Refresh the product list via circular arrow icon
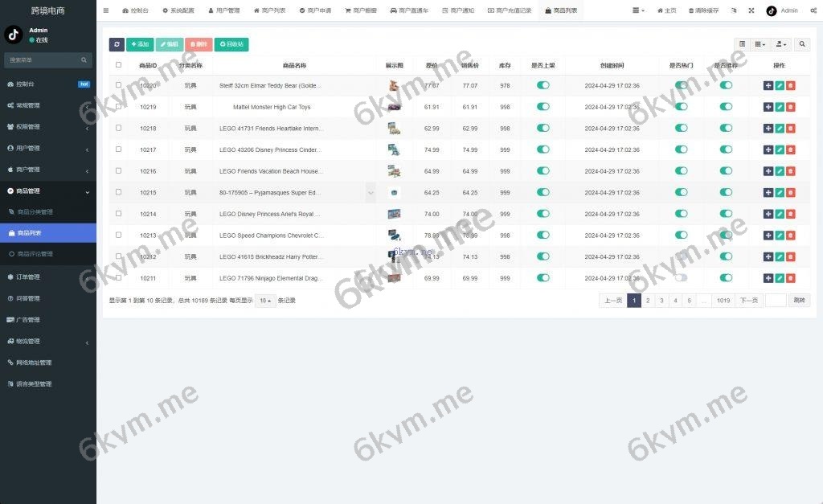The image size is (823, 504). pos(115,44)
